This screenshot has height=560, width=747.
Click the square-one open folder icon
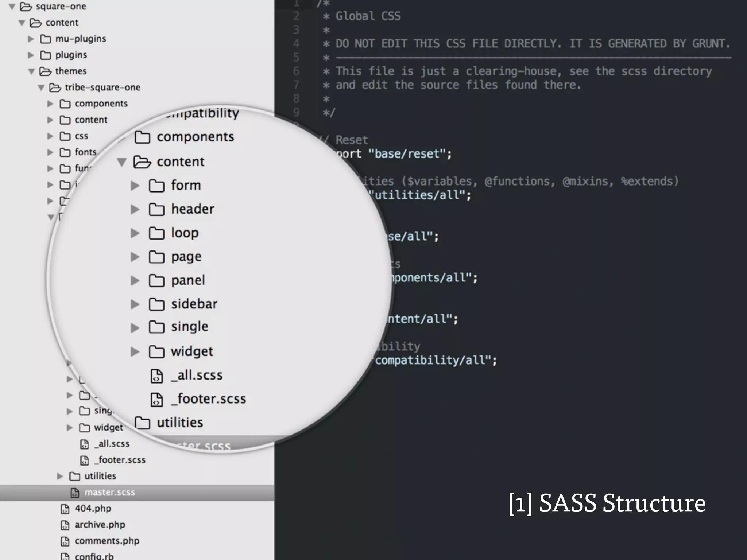click(x=26, y=7)
